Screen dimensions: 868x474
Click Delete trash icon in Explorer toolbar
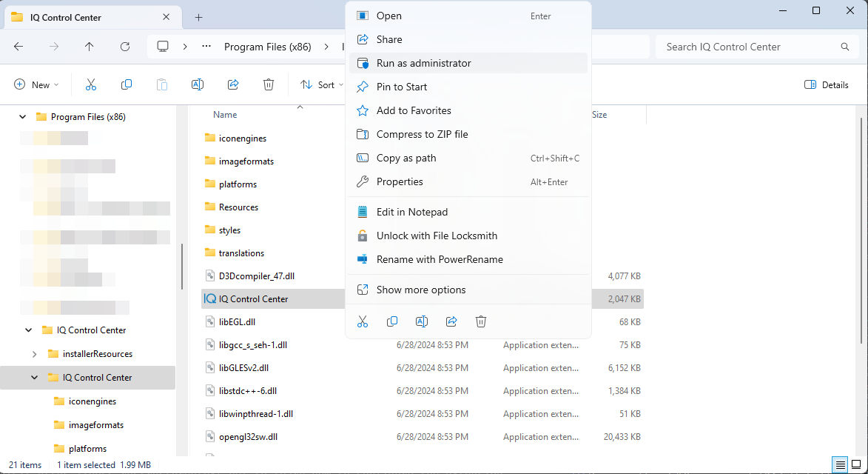[x=269, y=84]
